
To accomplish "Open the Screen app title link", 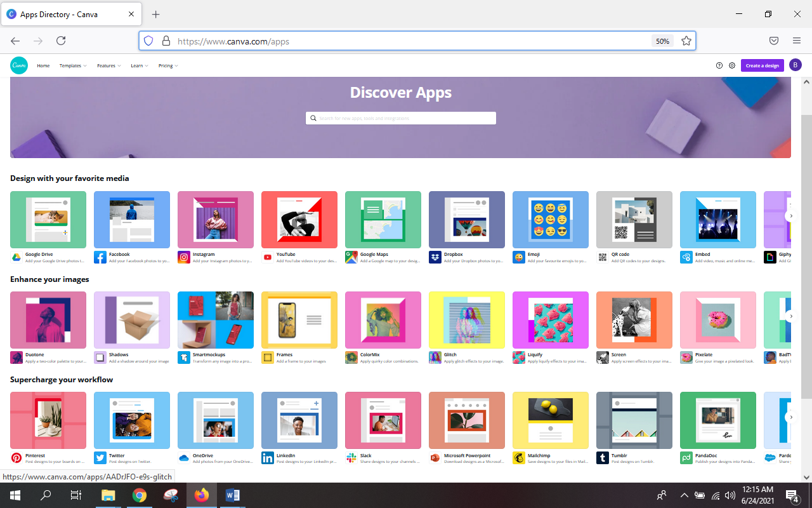I will tap(619, 355).
